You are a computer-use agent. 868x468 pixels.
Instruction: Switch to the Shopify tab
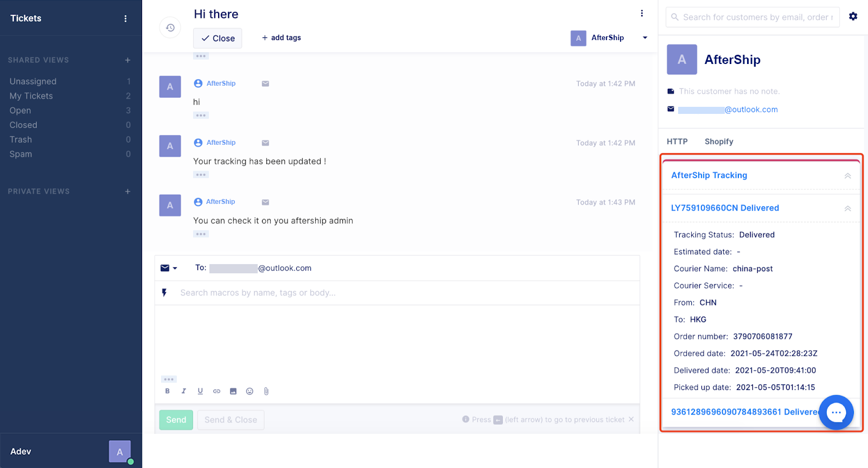(719, 142)
